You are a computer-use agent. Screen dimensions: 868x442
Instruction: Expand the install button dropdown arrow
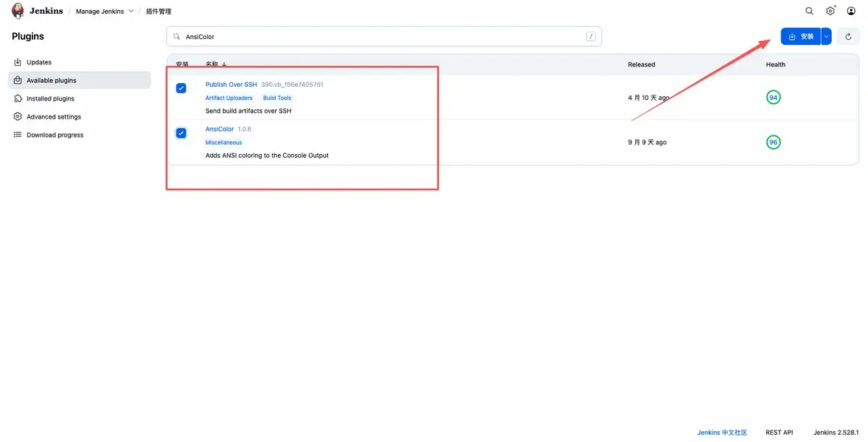pyautogui.click(x=826, y=36)
